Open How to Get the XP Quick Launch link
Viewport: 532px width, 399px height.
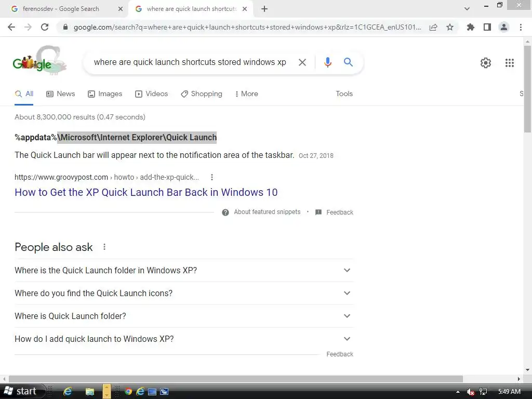pos(146,192)
